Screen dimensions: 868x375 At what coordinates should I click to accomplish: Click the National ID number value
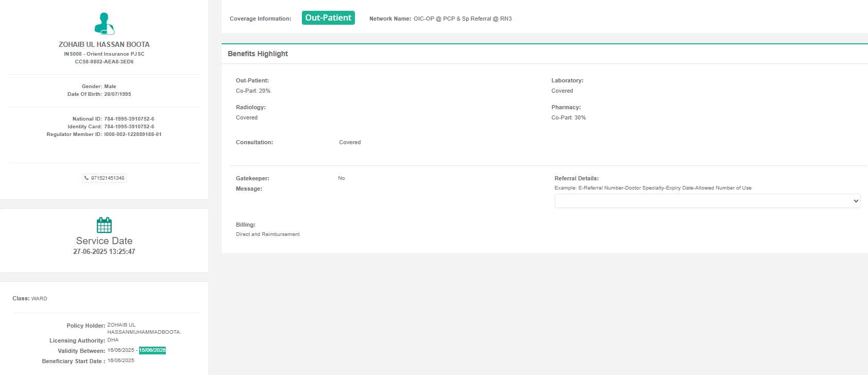tap(129, 119)
